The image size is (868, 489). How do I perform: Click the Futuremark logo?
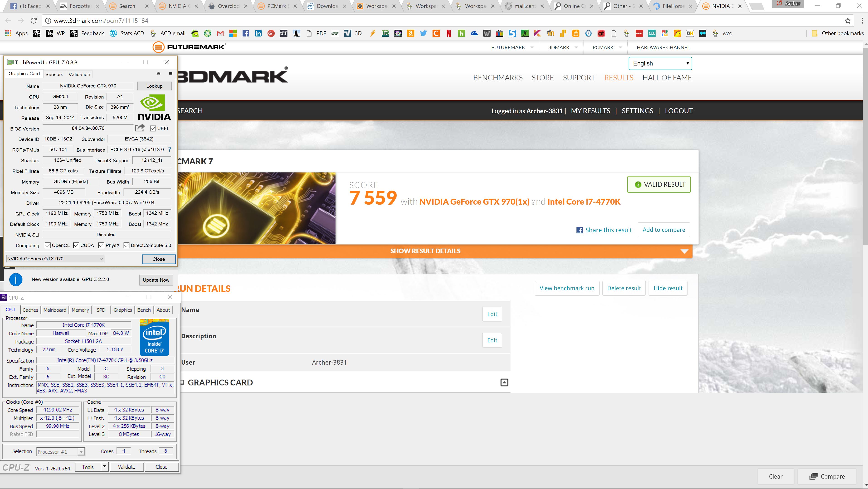(189, 47)
